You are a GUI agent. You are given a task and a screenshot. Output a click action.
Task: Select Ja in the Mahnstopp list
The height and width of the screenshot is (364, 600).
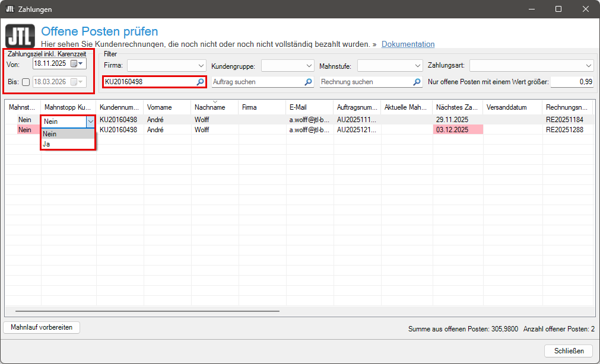[67, 144]
